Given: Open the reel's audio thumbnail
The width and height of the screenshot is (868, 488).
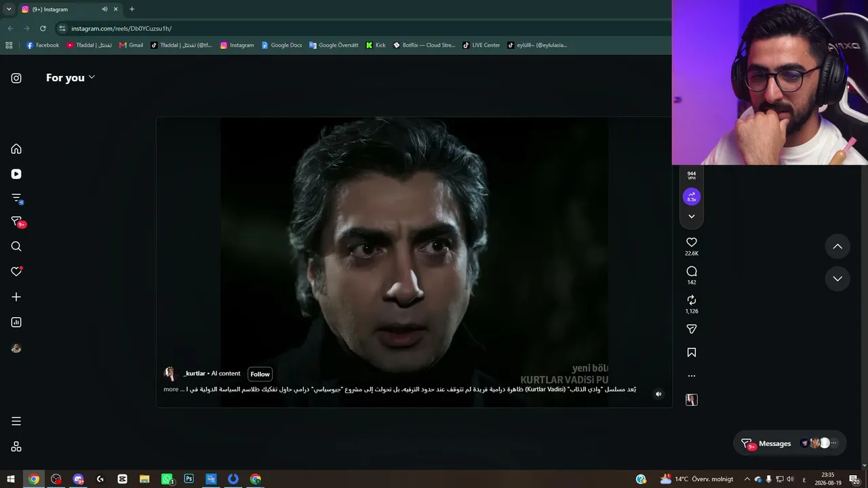Looking at the screenshot, I should tap(692, 400).
